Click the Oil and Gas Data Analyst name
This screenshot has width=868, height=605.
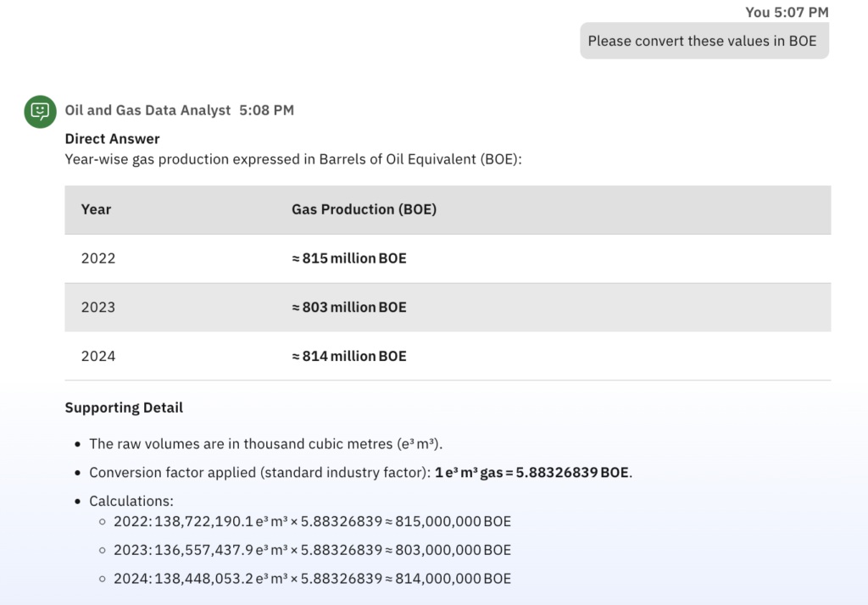[147, 110]
